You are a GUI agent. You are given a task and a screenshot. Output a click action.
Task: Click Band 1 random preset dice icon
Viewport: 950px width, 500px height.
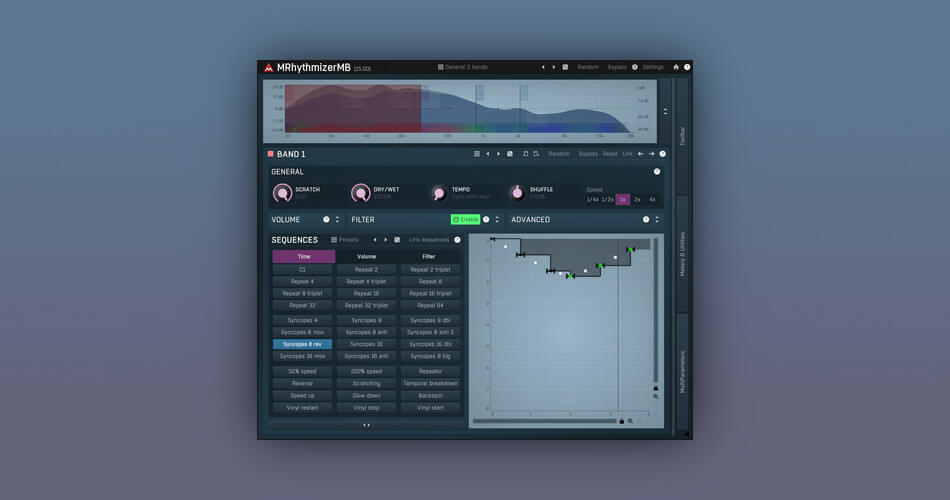click(x=510, y=154)
